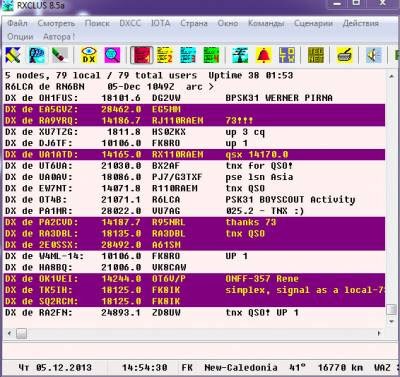The width and height of the screenshot is (400, 377).
Task: Select the cyan window 3 icon
Action: pyautogui.click(x=188, y=55)
